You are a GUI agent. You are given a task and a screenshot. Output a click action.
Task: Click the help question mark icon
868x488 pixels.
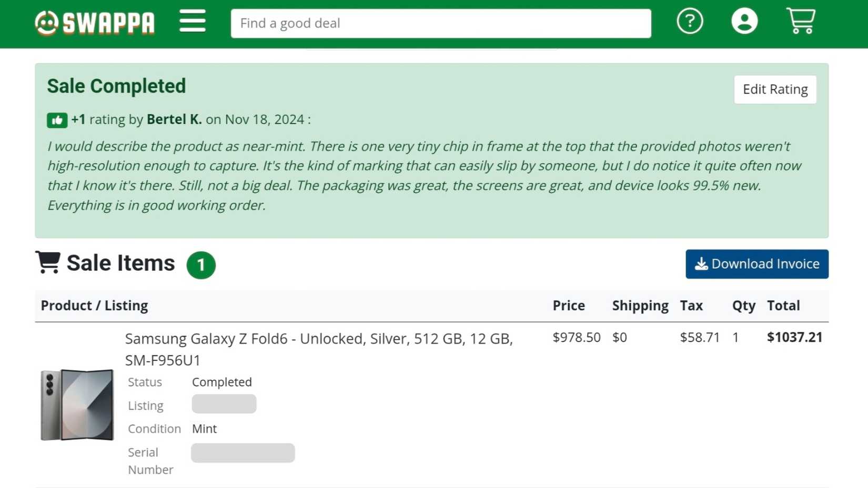tap(690, 22)
